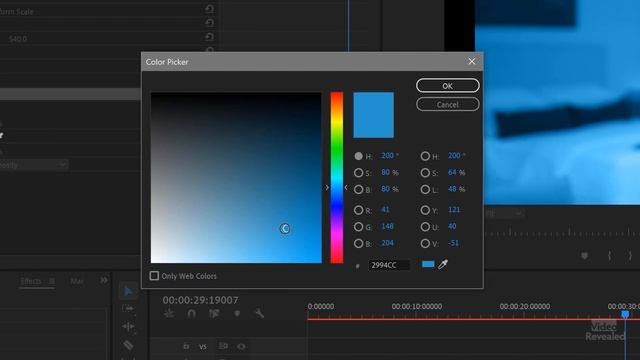Screen dimensions: 640x360
Task: Click the hex field showing 2994CC
Action: tap(389, 265)
